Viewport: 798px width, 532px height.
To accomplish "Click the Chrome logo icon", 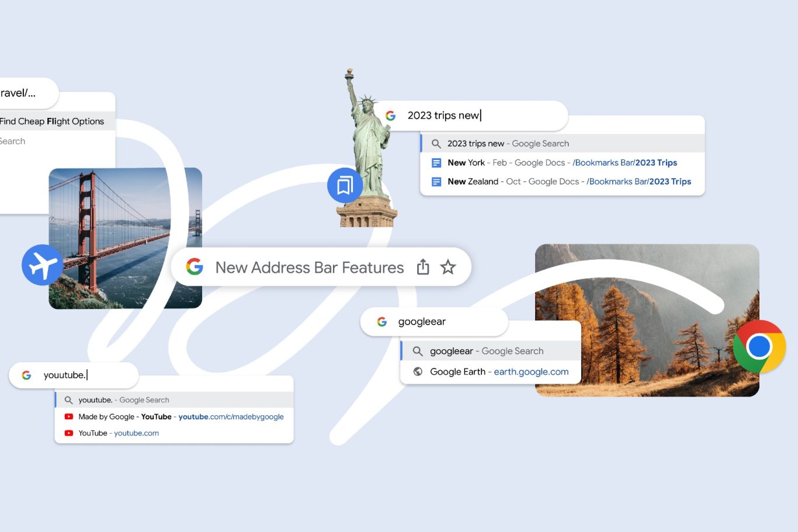I will (x=759, y=346).
